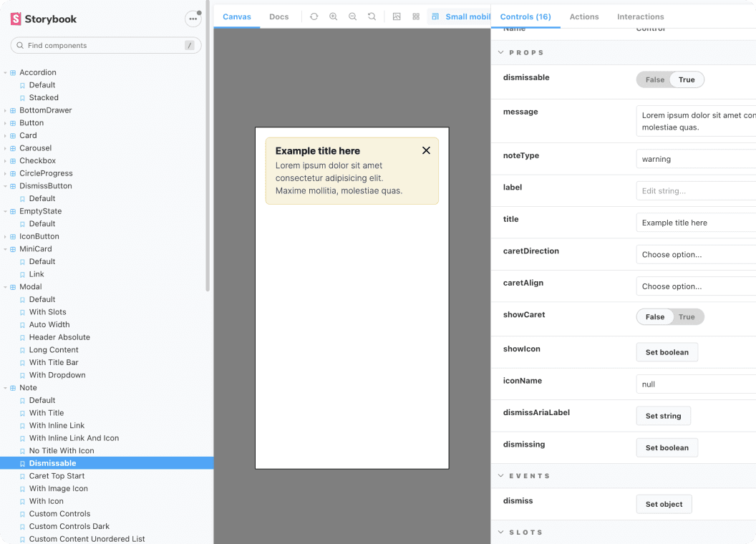
Task: Click the label Edit string field
Action: click(696, 190)
